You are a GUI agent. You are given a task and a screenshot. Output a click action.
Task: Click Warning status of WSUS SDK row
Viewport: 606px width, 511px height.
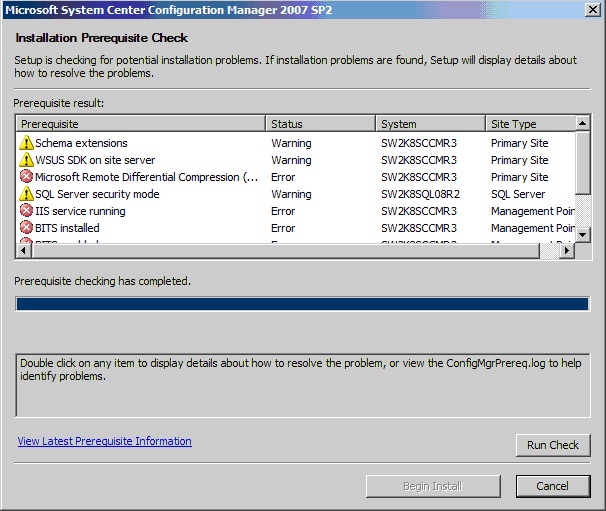pyautogui.click(x=291, y=160)
